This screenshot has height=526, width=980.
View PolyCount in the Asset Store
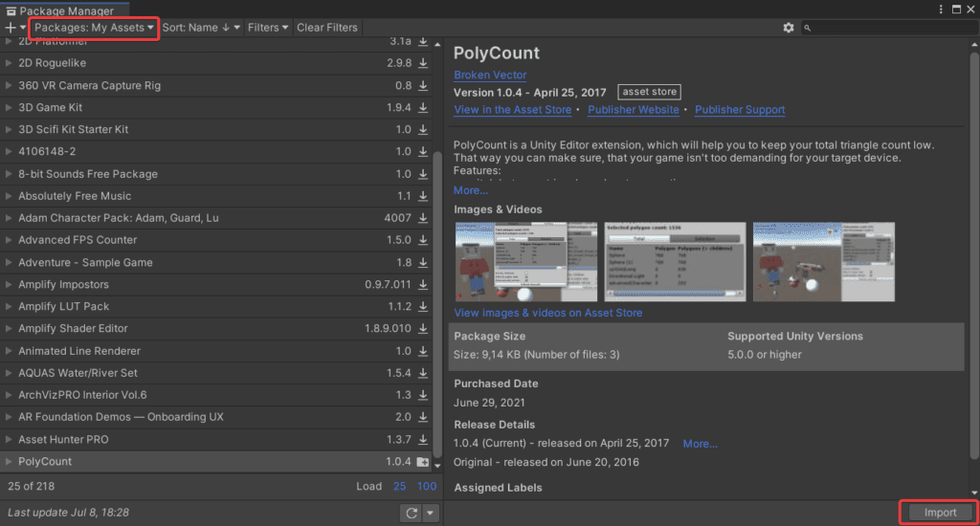pos(513,110)
